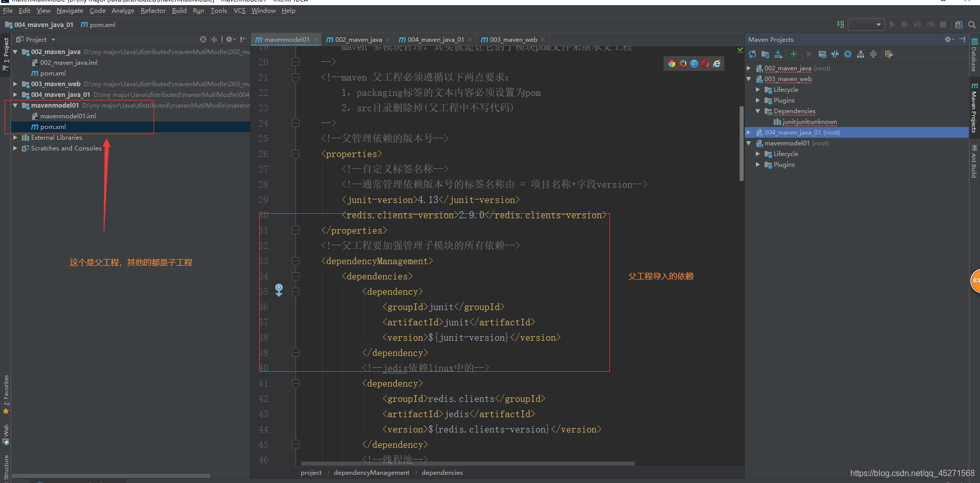Open in Internet Explorer browser icon
980x483 pixels.
pyautogui.click(x=717, y=64)
